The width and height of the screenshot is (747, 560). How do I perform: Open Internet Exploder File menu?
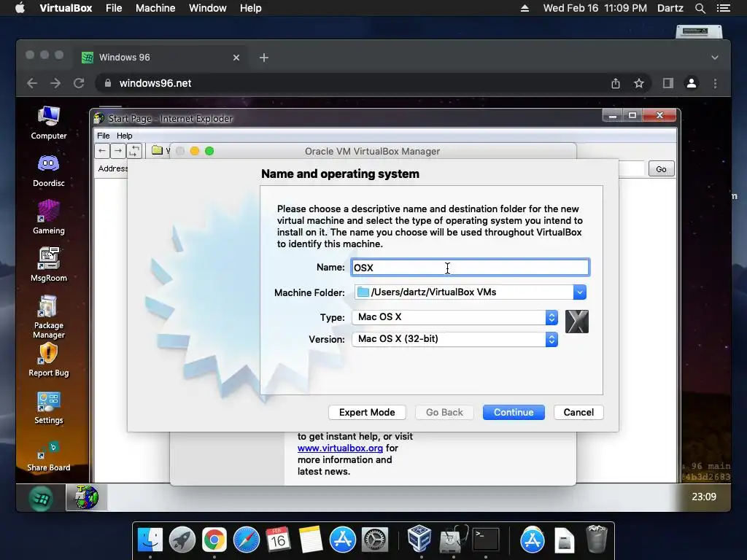(x=104, y=136)
